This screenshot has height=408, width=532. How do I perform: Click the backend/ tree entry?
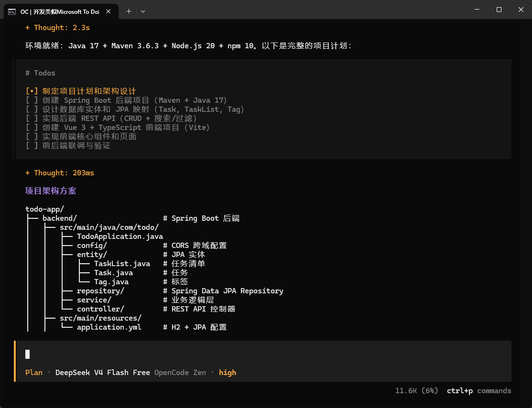(x=60, y=218)
